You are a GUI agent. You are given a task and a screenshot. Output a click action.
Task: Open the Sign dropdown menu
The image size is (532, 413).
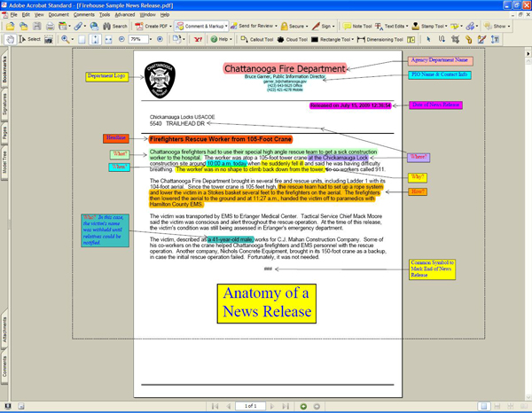[x=333, y=26]
